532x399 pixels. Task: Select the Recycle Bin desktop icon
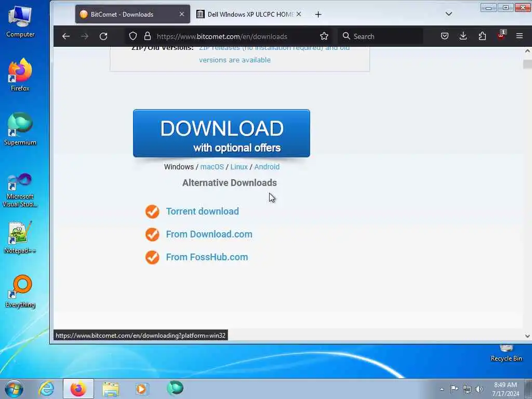(506, 353)
